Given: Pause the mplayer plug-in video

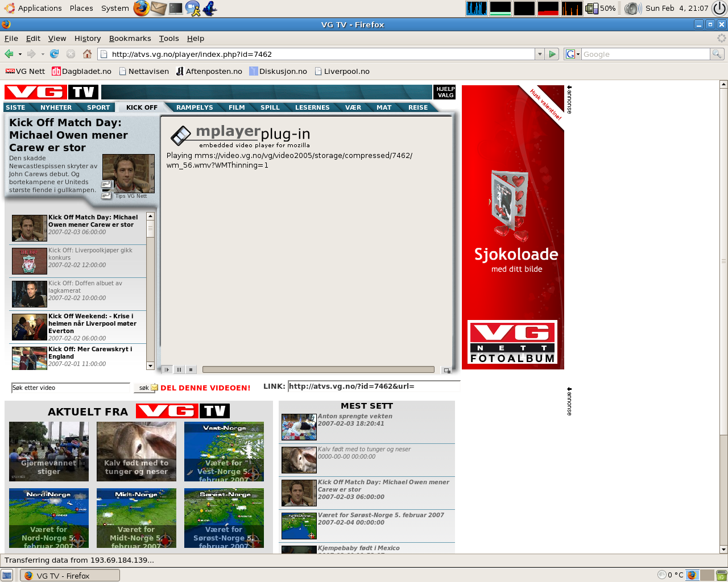Looking at the screenshot, I should (179, 369).
